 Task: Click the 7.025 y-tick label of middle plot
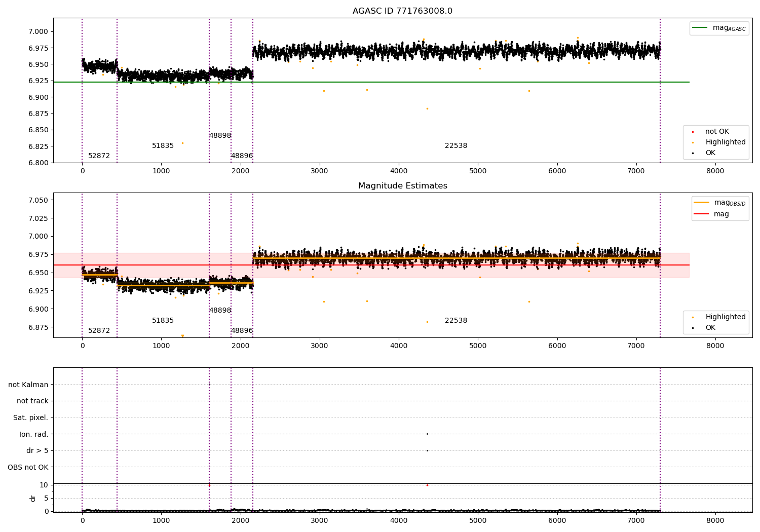(x=38, y=218)
